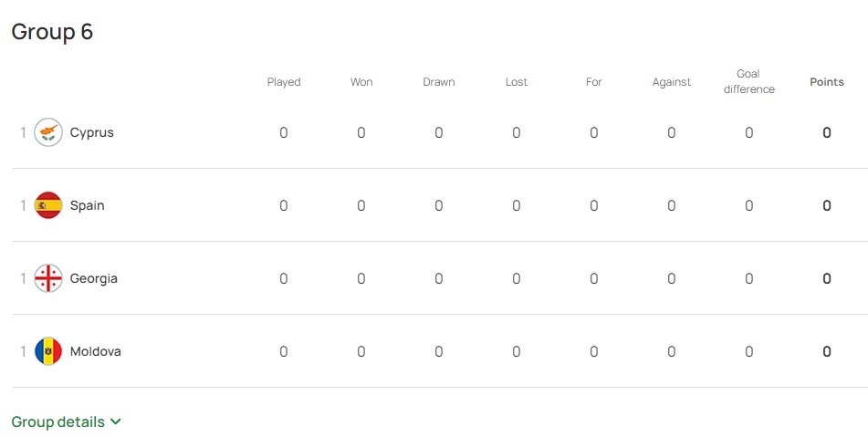Select the Group 6 heading
The image size is (868, 447).
pyautogui.click(x=52, y=32)
